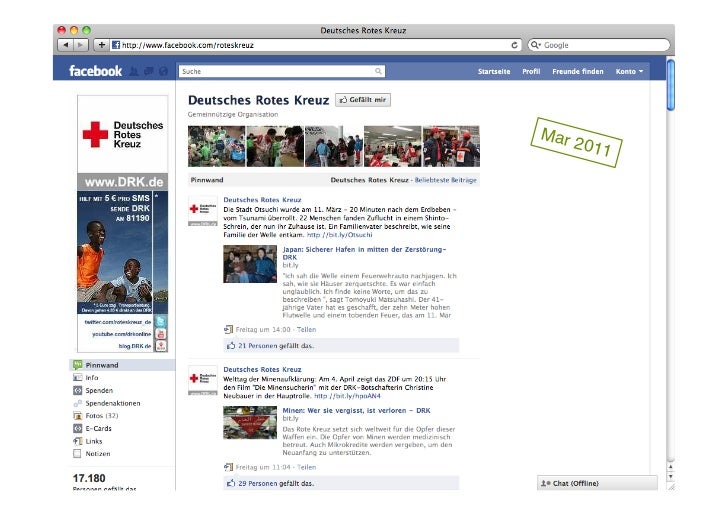Go forward with the browser forward arrow

81,45
